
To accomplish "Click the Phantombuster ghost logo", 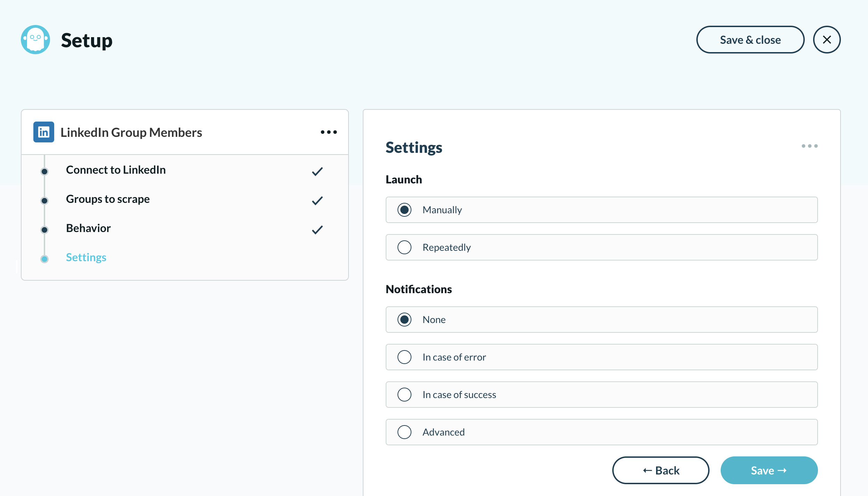I will 35,40.
